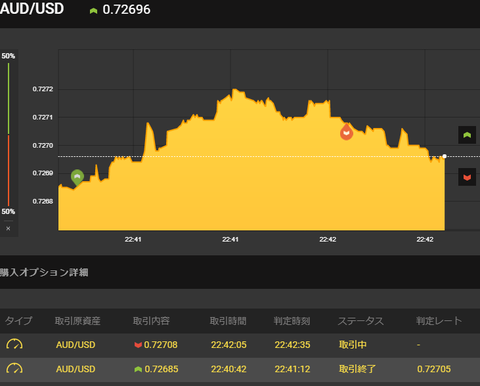
Task: Click the 0.7268 axis label
Action: (43, 201)
